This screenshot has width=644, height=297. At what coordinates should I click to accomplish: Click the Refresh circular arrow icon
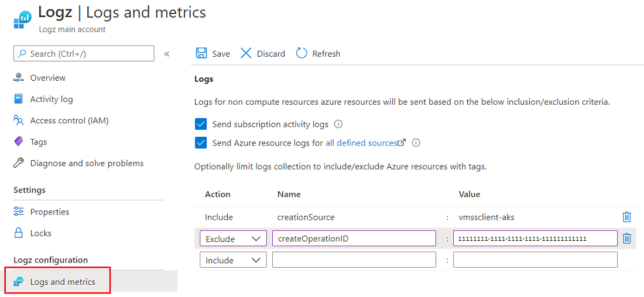[x=302, y=53]
